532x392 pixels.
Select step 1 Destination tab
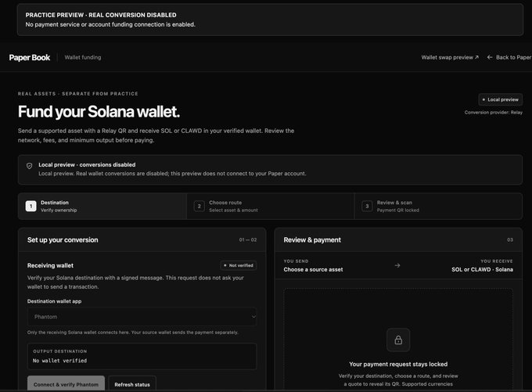pyautogui.click(x=102, y=206)
